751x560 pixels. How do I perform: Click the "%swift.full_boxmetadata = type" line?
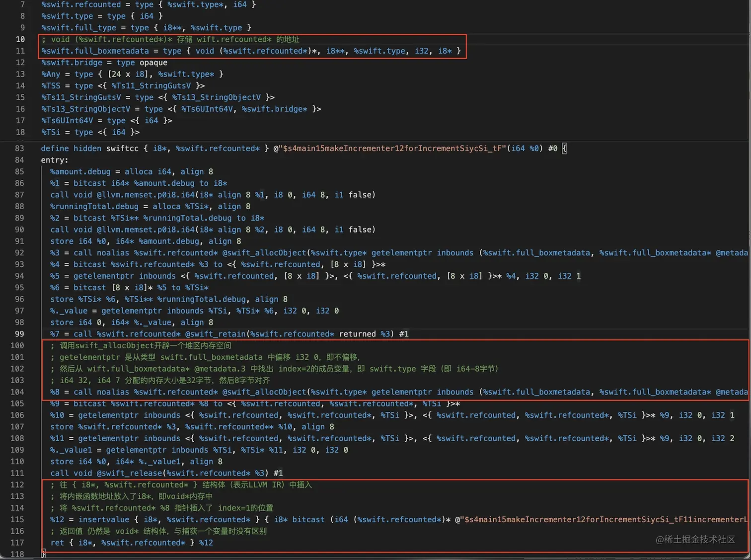click(251, 51)
